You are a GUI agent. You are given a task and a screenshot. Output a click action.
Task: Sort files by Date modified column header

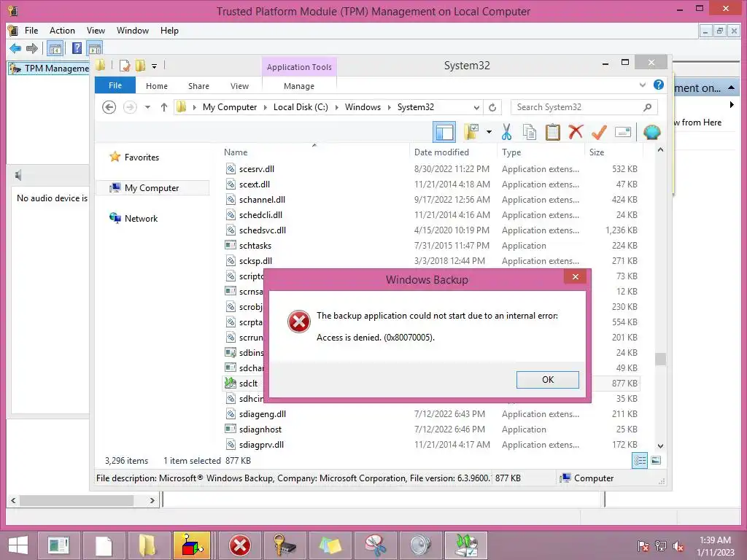(x=441, y=152)
